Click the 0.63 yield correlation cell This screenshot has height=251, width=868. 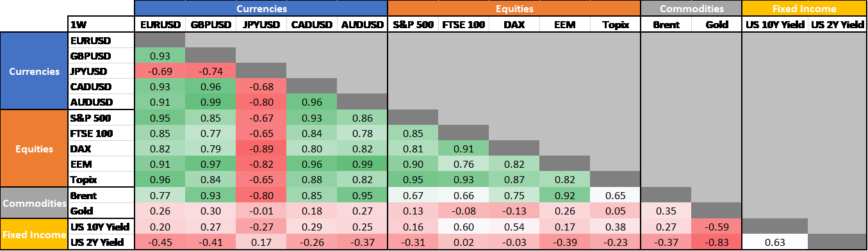[774, 241]
